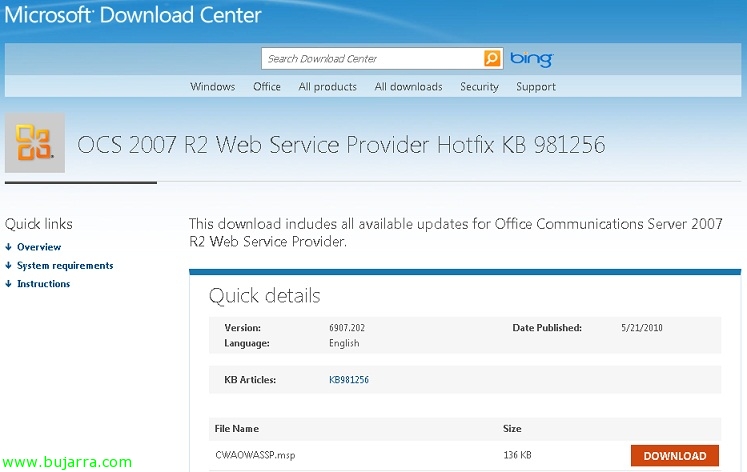Click the date published 5/21/2010
747x472 pixels.
(x=642, y=328)
